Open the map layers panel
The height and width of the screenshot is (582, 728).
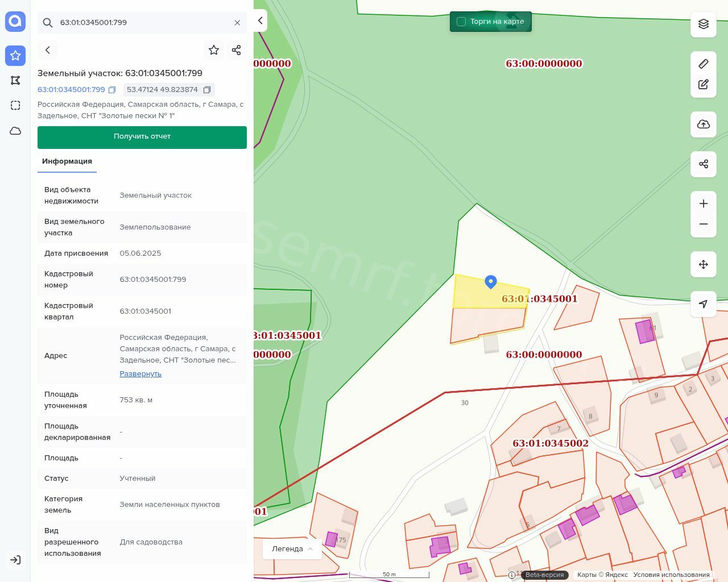coord(704,24)
